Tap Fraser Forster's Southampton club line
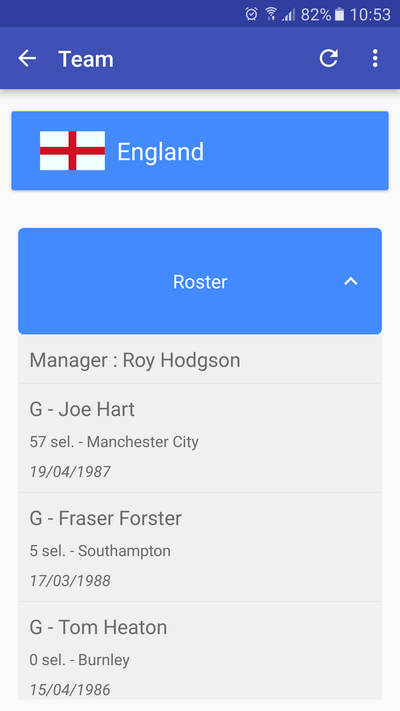Viewport: 400px width, 711px height. pos(100,551)
